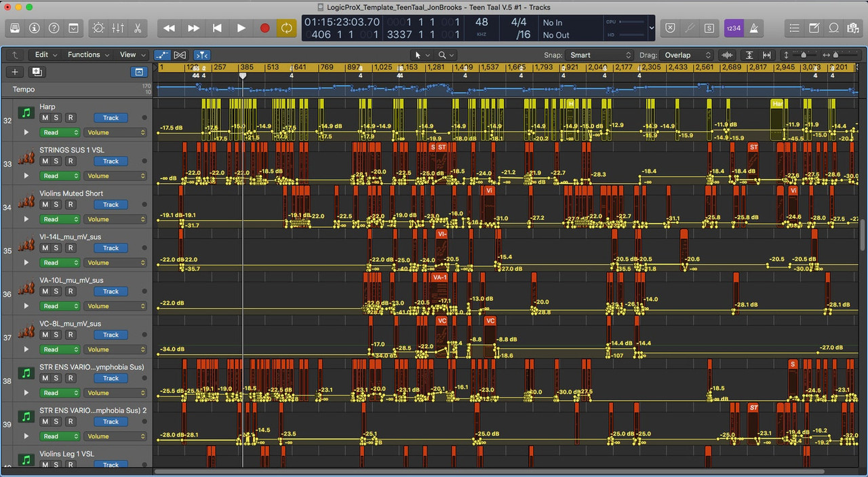This screenshot has height=477, width=868.
Task: Open the List Editors icon
Action: (795, 28)
